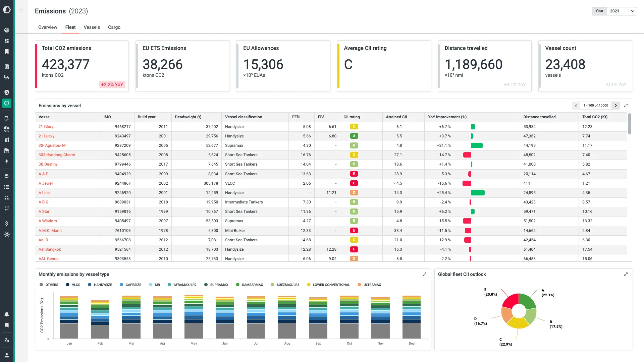Click the previous page chevron above the table
Viewport: 644px width, 362px height.
[576, 106]
